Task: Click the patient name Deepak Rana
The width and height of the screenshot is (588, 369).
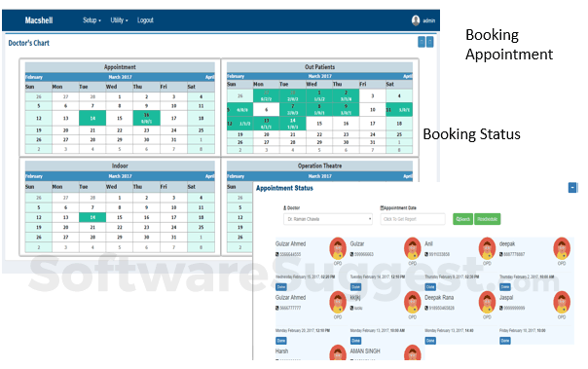Action: pyautogui.click(x=439, y=297)
